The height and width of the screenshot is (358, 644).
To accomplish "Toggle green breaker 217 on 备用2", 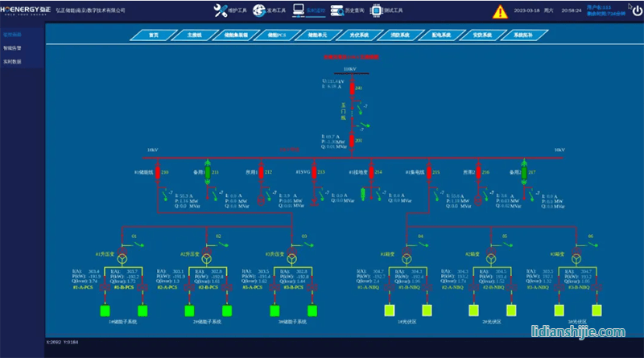I will tap(522, 172).
